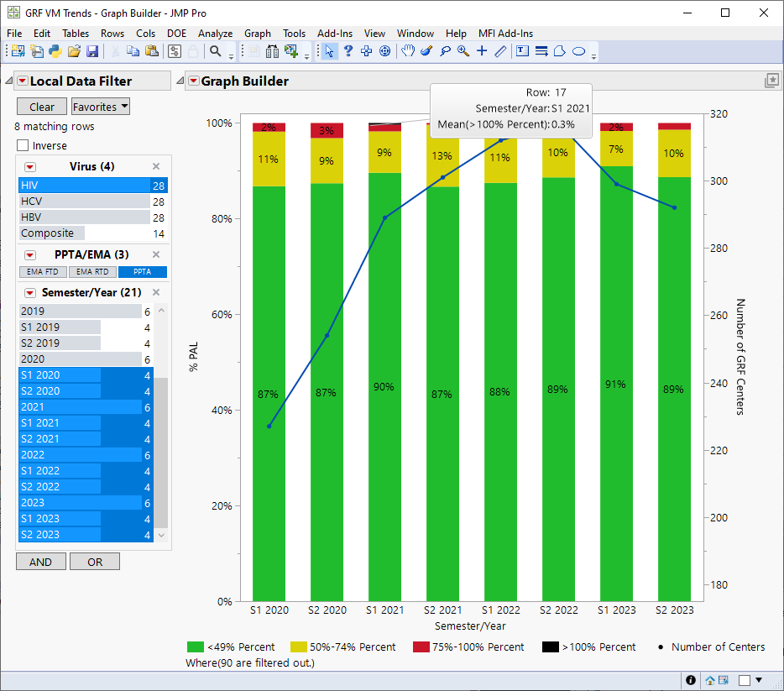Select the Arrow selection tool
784x691 pixels.
(330, 51)
